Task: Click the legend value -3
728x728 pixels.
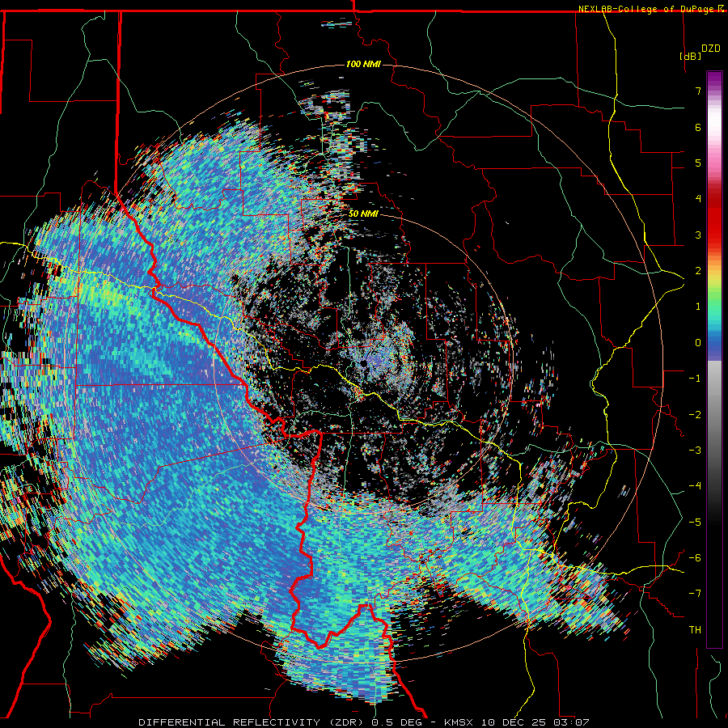Action: point(695,451)
